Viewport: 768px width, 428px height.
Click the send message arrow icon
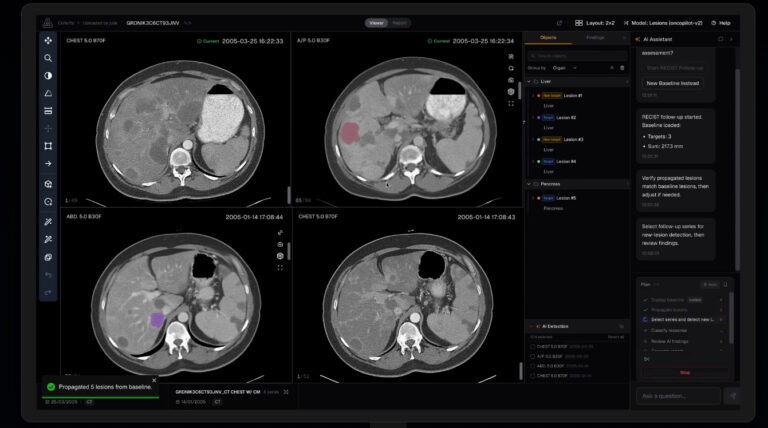[733, 396]
